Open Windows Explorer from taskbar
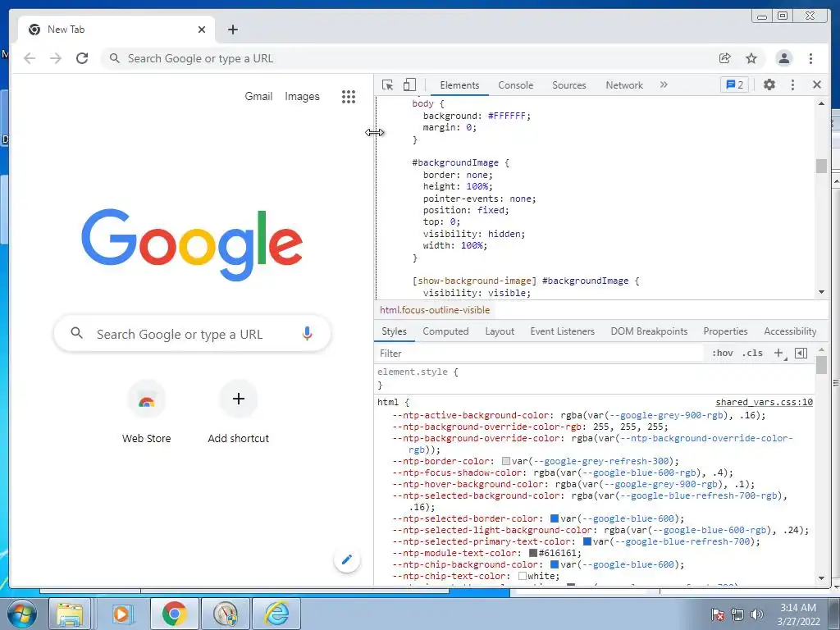This screenshot has height=630, width=840. pyautogui.click(x=70, y=614)
